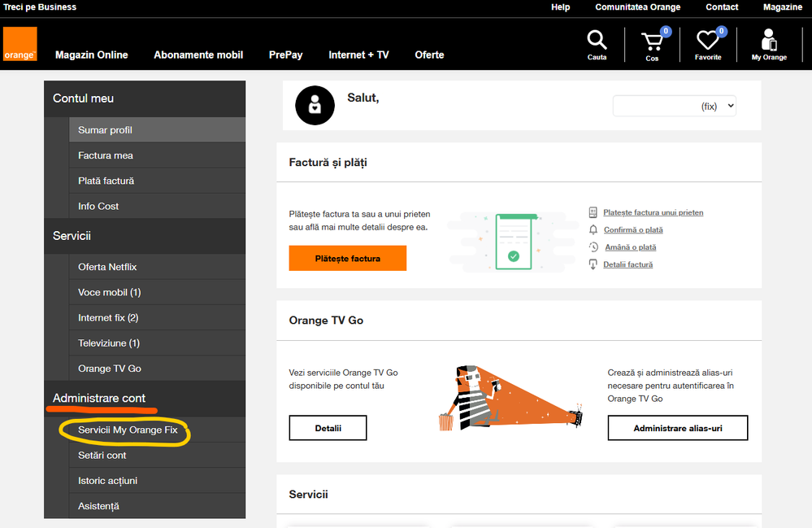812x528 pixels.
Task: Select Factura mea in sidebar
Action: (106, 155)
